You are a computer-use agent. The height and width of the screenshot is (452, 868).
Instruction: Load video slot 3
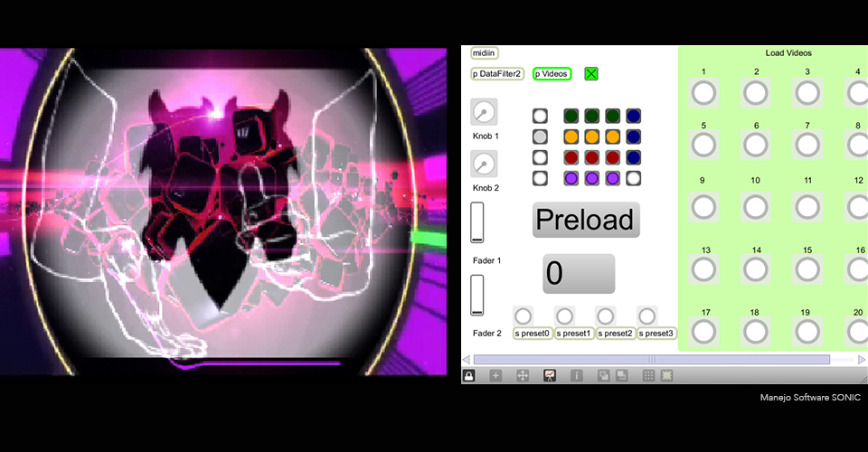pyautogui.click(x=807, y=93)
